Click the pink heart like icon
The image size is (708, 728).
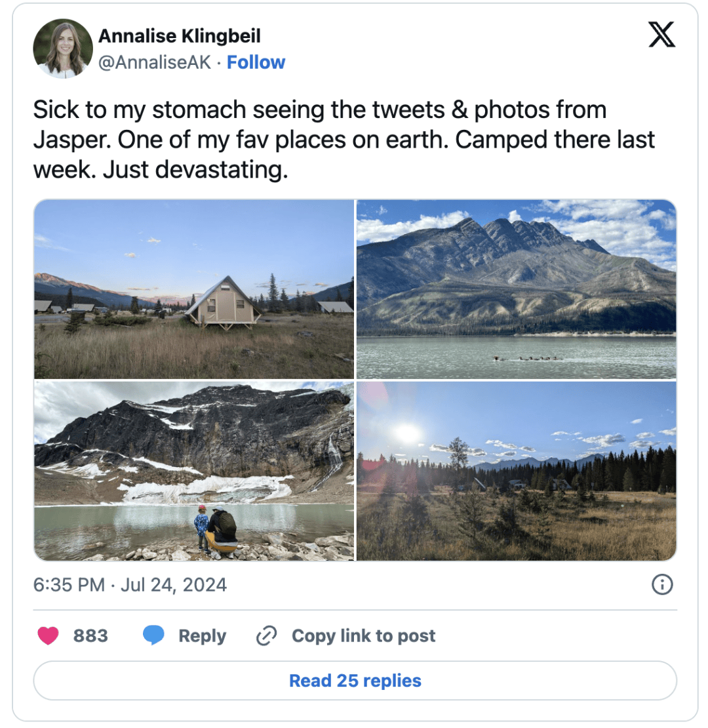(48, 636)
